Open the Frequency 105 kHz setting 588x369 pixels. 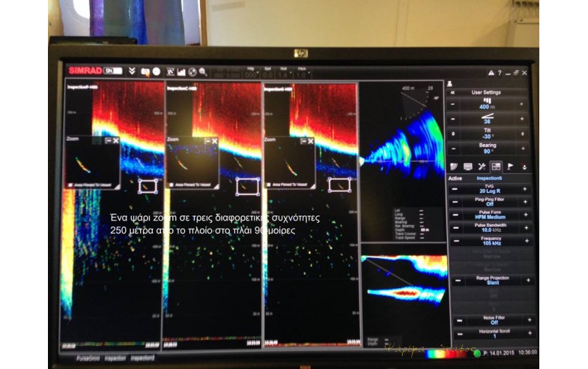click(x=491, y=241)
